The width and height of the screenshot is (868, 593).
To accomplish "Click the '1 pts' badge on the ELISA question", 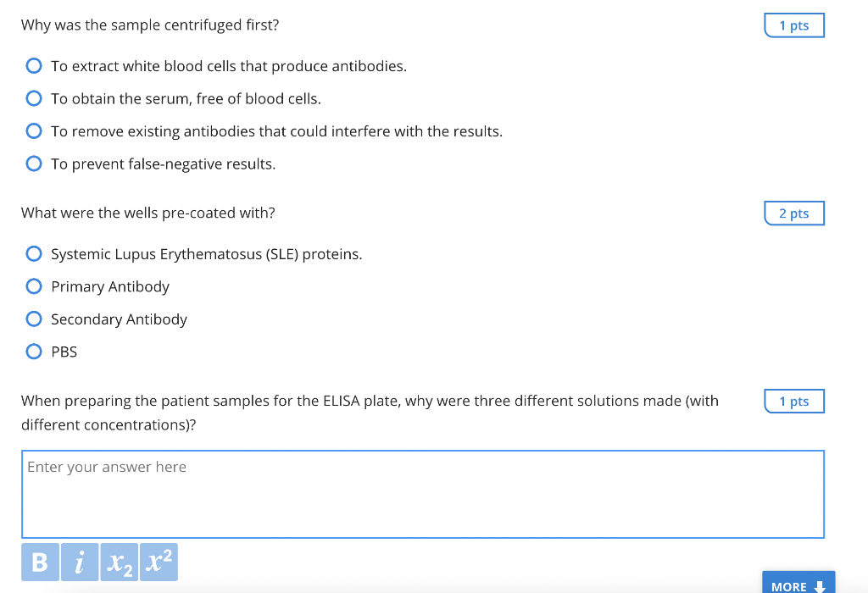I will [x=793, y=401].
